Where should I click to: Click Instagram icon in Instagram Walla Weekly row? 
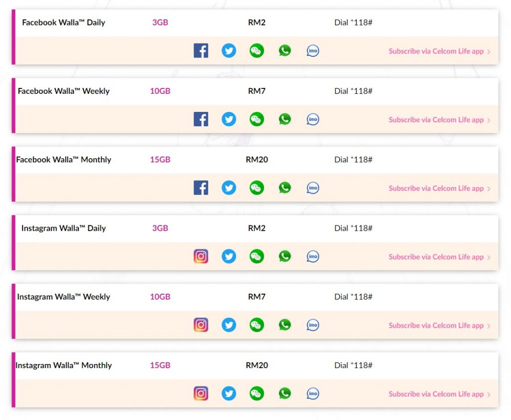pos(201,325)
